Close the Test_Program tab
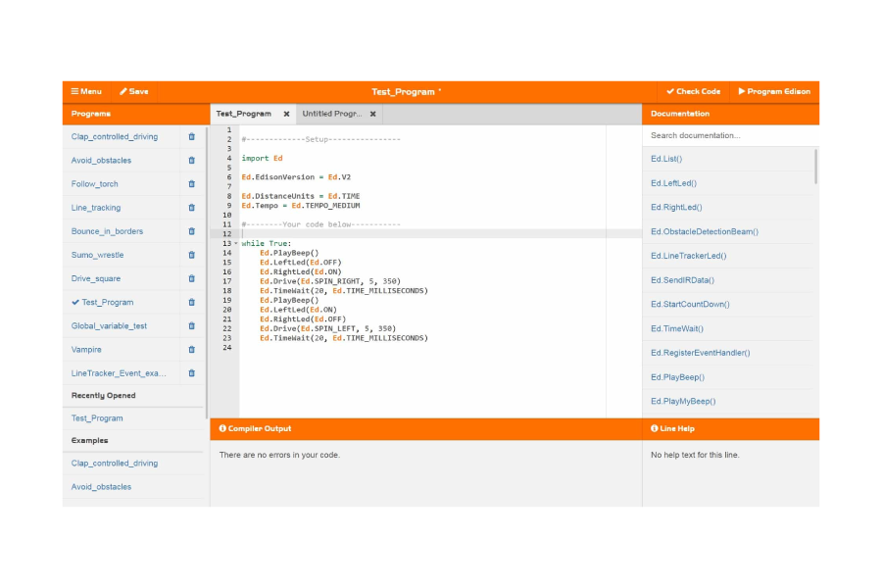 click(286, 114)
